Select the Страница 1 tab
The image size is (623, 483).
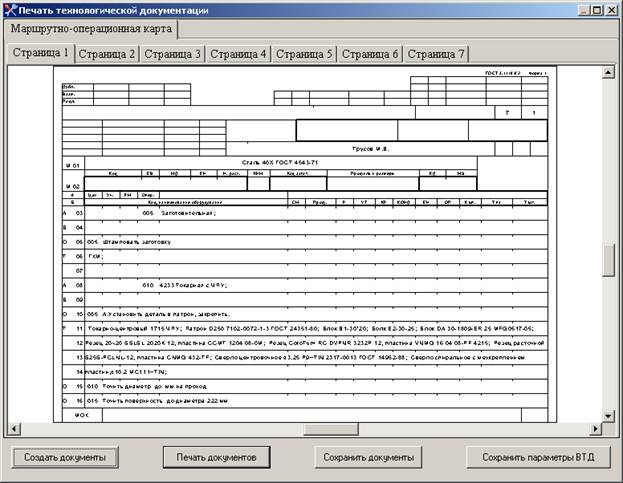(41, 53)
